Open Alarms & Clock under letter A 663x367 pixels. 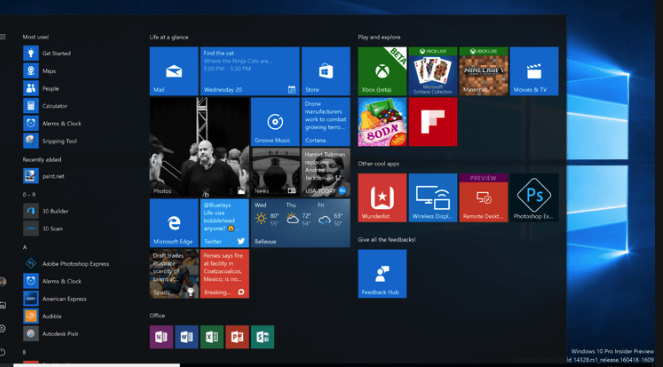pos(52,281)
